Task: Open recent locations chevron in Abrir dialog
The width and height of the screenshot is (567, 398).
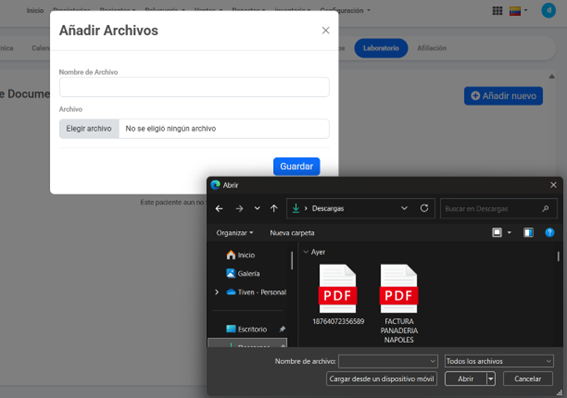Action: click(257, 208)
